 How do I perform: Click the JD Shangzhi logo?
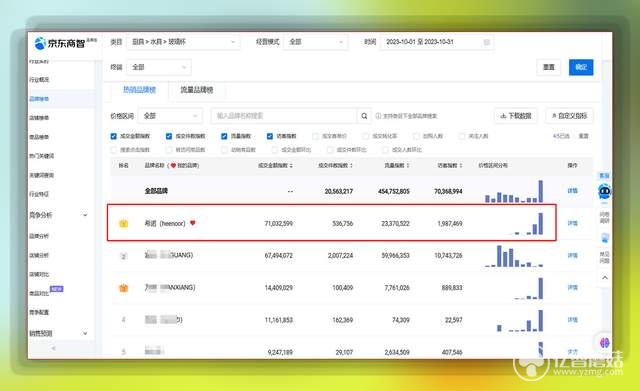65,42
